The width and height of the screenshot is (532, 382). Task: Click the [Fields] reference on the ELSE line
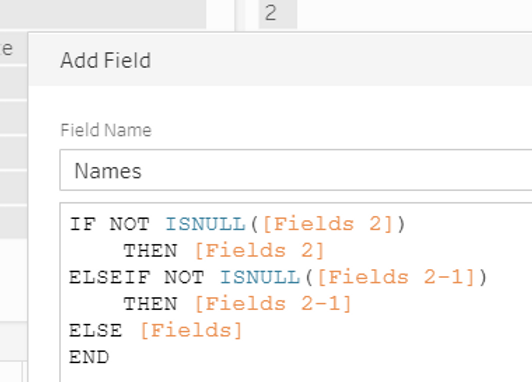pos(191,330)
